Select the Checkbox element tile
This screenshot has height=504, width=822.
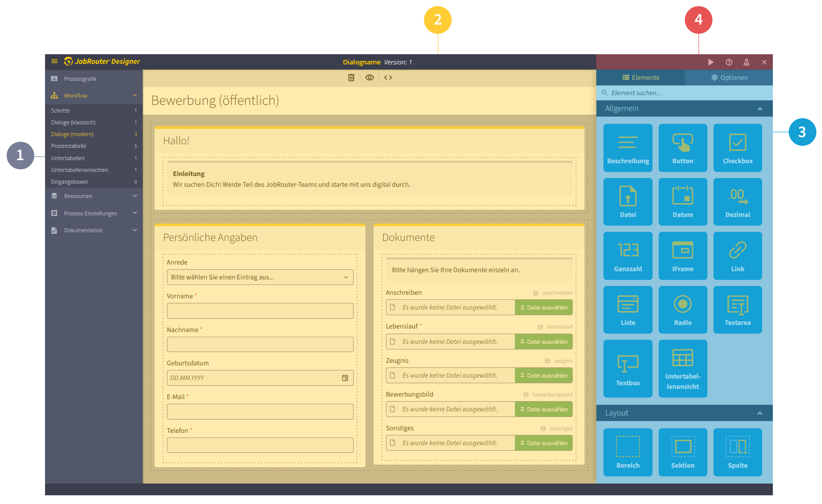pos(738,148)
